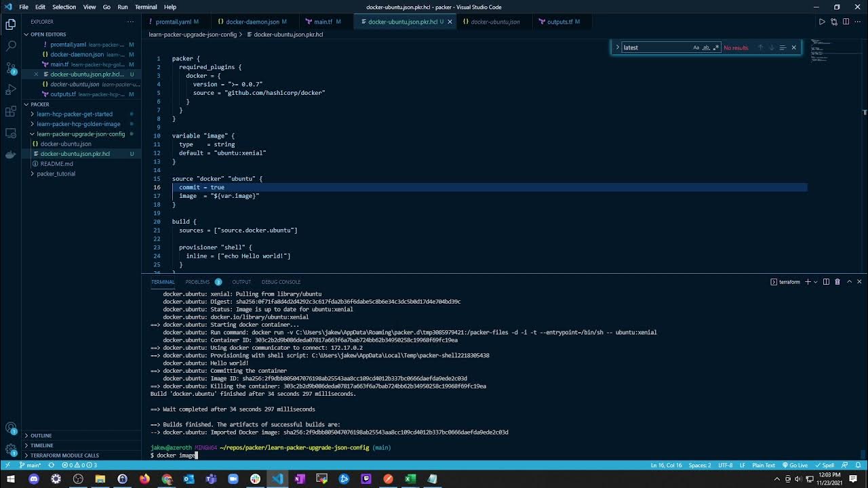Toggle Match Whole Word in find widget
This screenshot has height=488, width=868.
pos(706,47)
